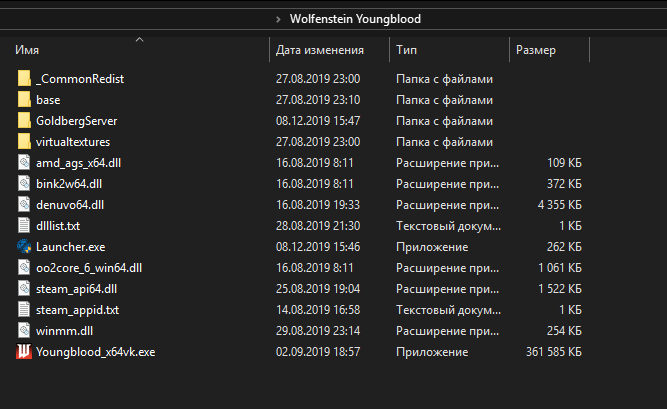Click Приложение type in Launcher.exe row
The width and height of the screenshot is (667, 409).
tap(432, 247)
